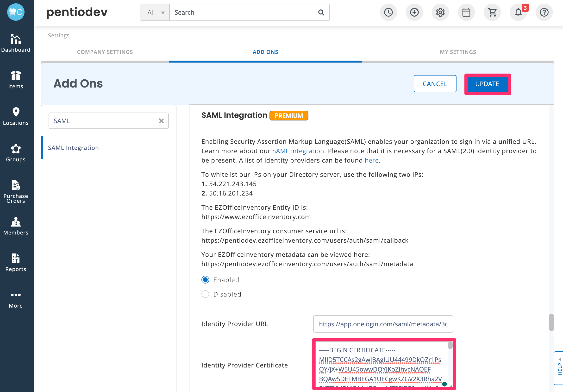The width and height of the screenshot is (563, 392).
Task: Expand the All search filter dropdown
Action: point(155,13)
